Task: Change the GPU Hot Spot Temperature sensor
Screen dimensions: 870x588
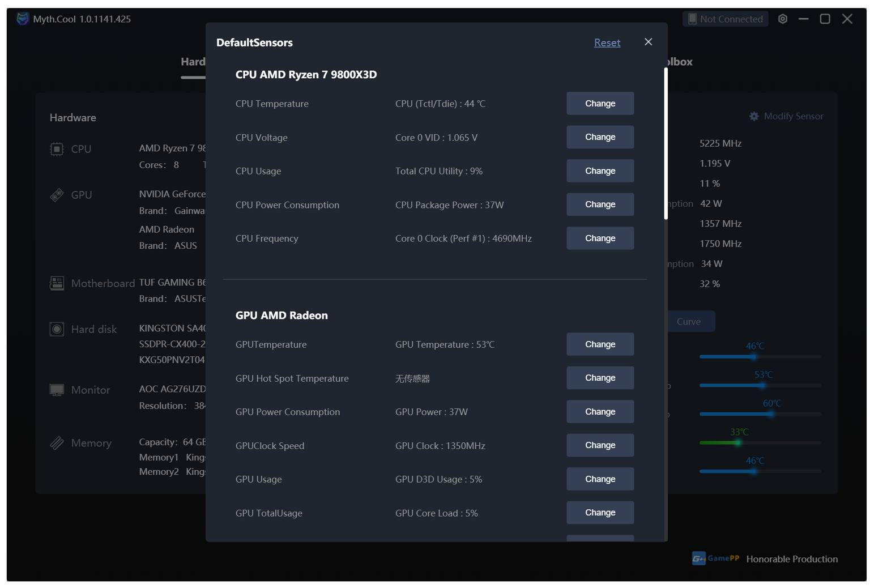Action: 600,378
